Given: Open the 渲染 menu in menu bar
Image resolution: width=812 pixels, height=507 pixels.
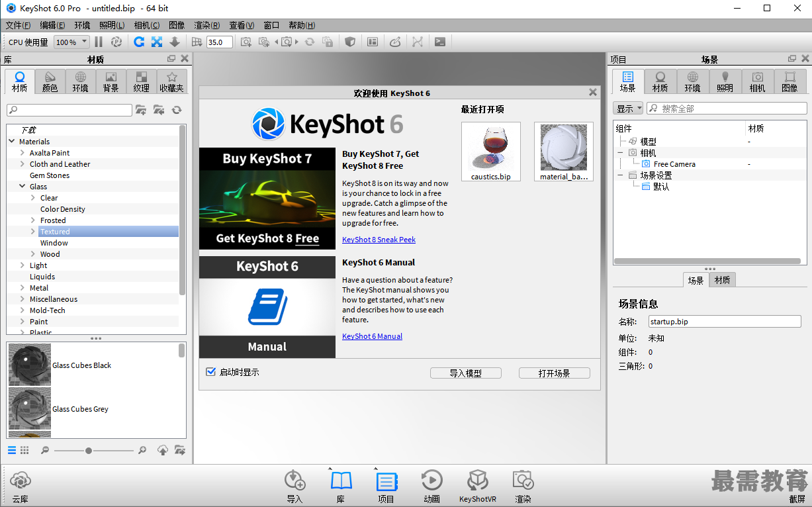Looking at the screenshot, I should click(207, 25).
